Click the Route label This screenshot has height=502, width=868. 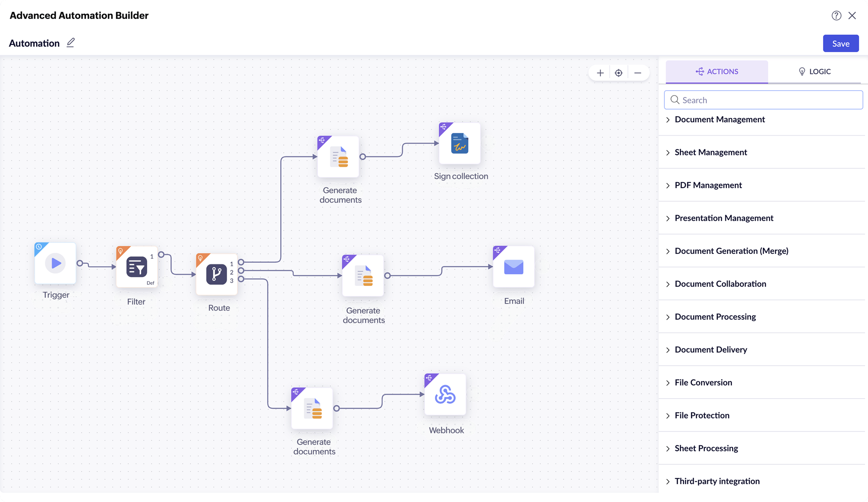219,308
